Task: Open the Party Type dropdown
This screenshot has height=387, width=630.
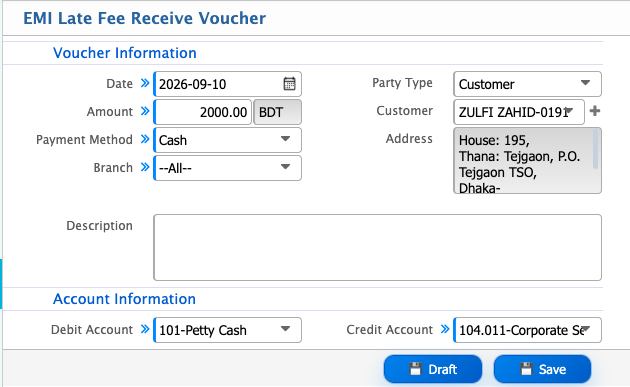Action: point(527,84)
